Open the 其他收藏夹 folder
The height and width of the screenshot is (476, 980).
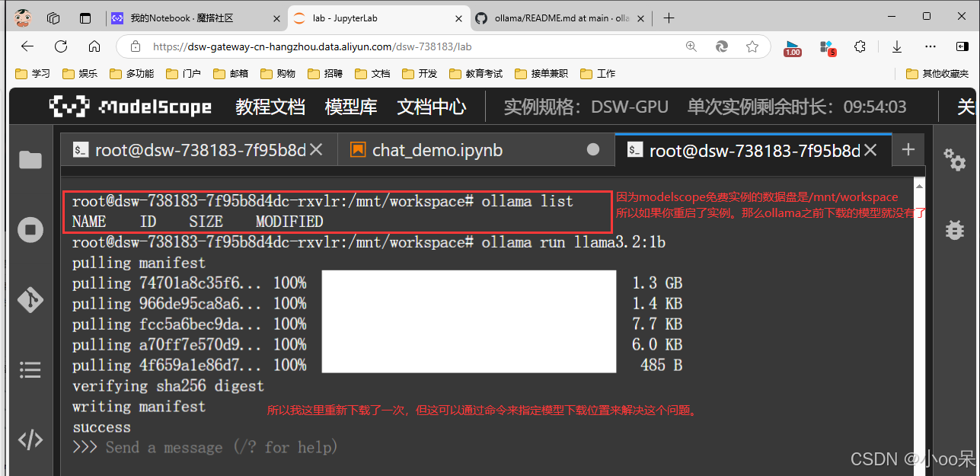[x=937, y=74]
